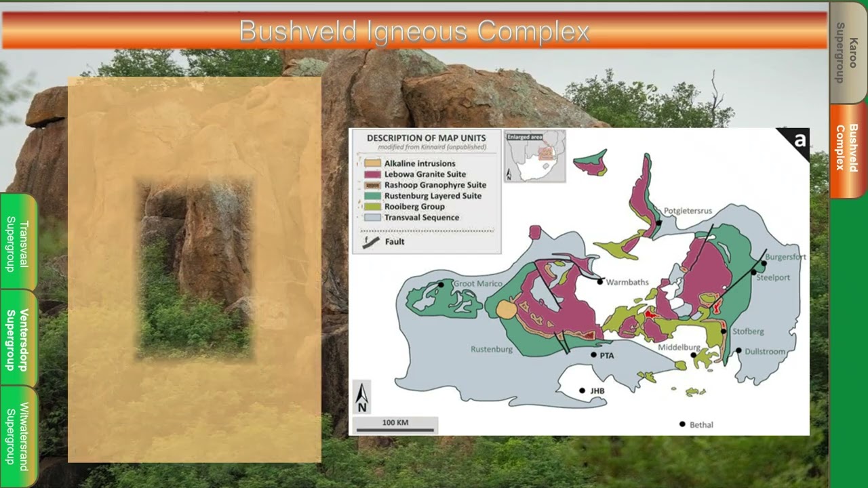Click the 100 KM scale bar
The height and width of the screenshot is (488, 868).
point(395,426)
